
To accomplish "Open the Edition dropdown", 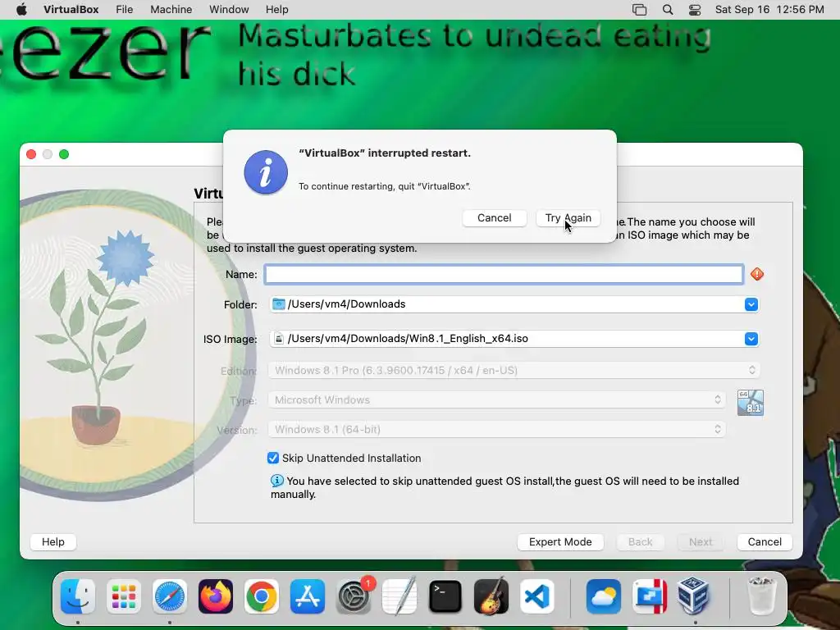I will coord(514,370).
